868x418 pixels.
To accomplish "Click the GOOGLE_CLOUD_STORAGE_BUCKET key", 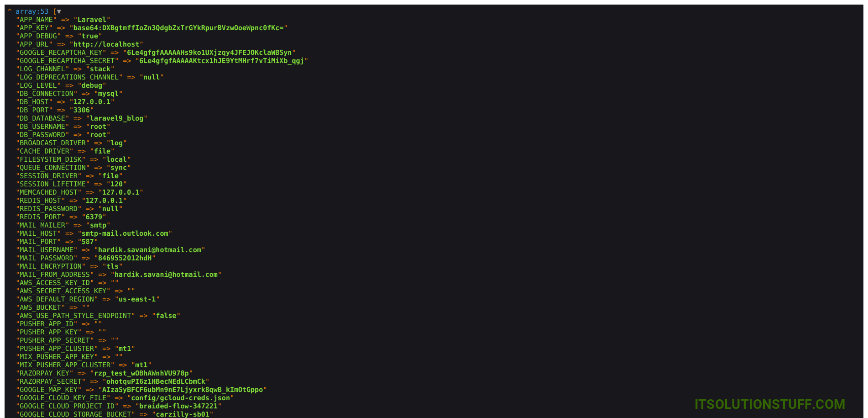I will coord(75,414).
